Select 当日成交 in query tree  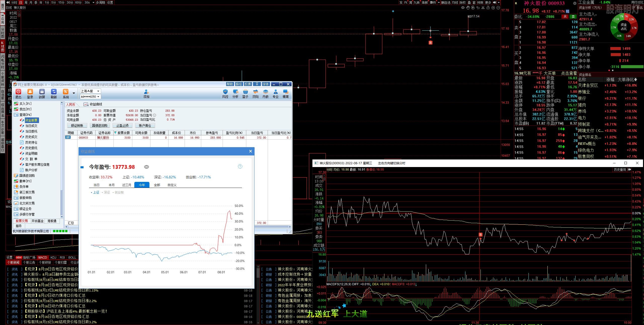(31, 126)
